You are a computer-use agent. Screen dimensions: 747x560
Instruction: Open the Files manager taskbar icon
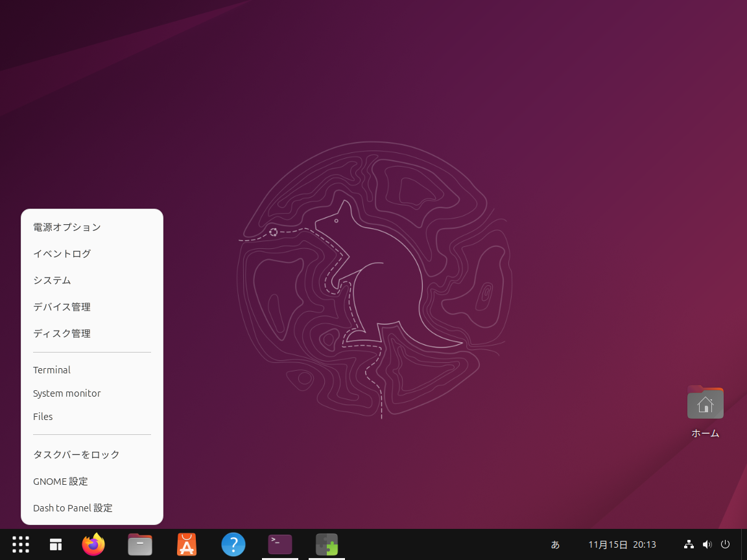[140, 544]
